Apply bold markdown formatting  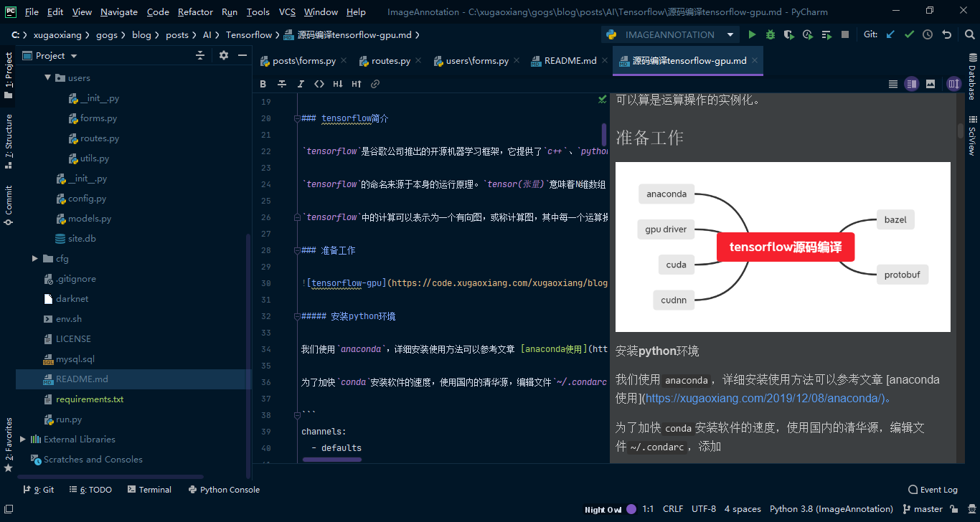click(263, 84)
